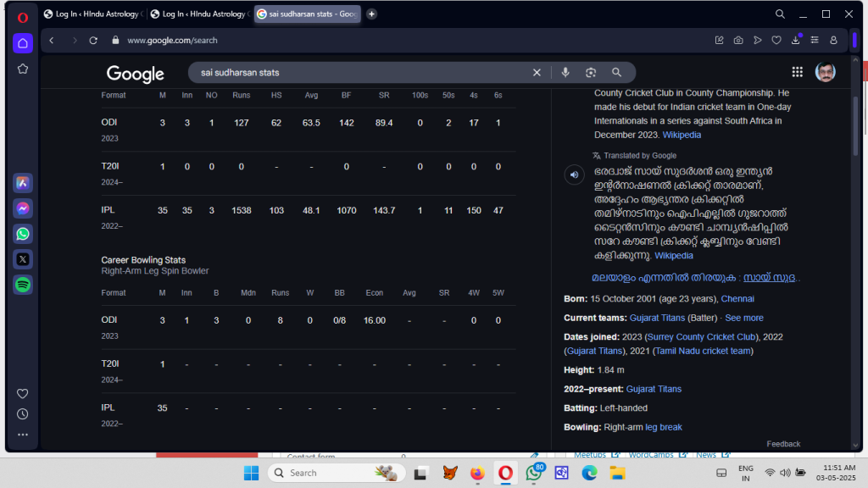Submit search using magnifier icon
The height and width of the screenshot is (488, 868).
[616, 73]
